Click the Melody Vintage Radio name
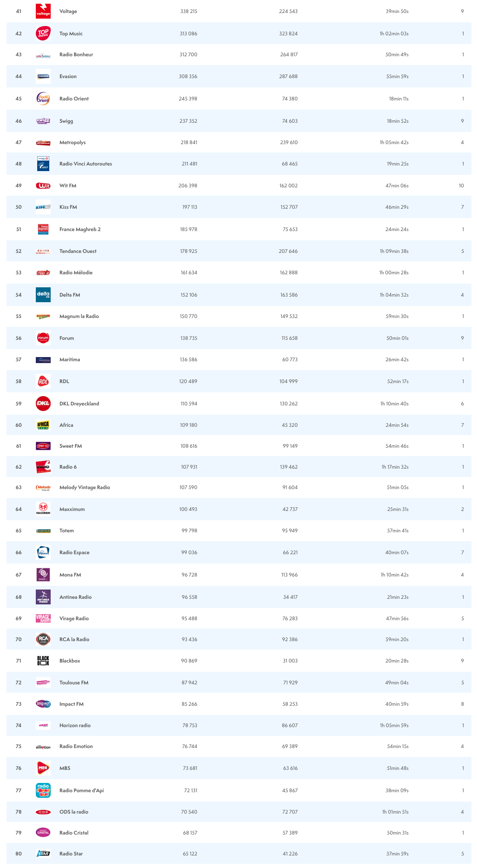Screen dimensions: 477x868 click(85, 487)
